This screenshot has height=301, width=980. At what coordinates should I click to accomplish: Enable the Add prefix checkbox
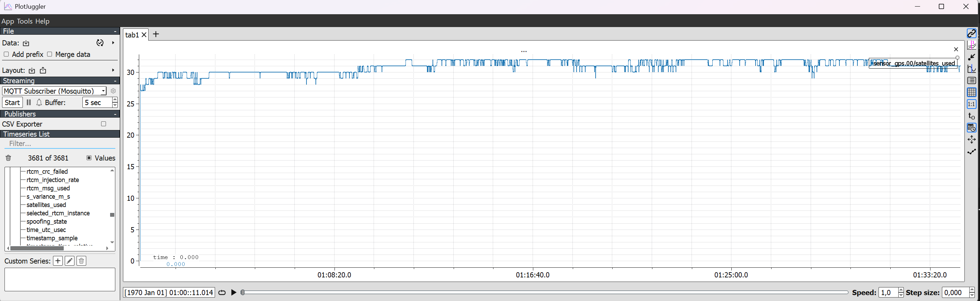6,54
